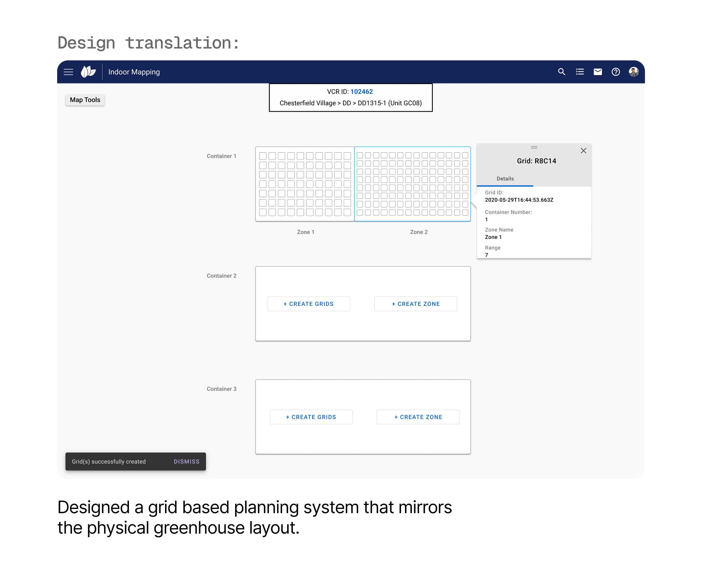The width and height of the screenshot is (728, 580).
Task: Select bottom-right grid cell in Zone 2
Action: [465, 212]
